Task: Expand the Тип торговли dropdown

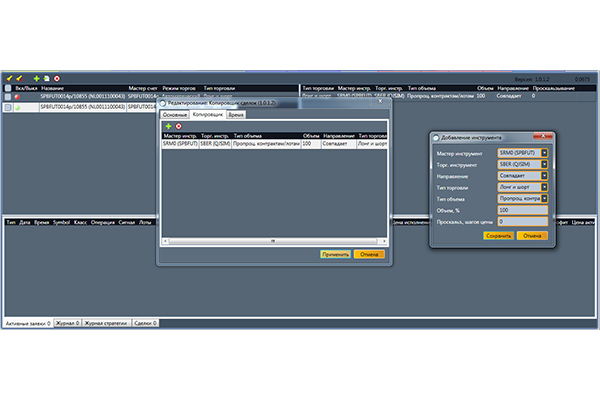Action: (x=544, y=186)
